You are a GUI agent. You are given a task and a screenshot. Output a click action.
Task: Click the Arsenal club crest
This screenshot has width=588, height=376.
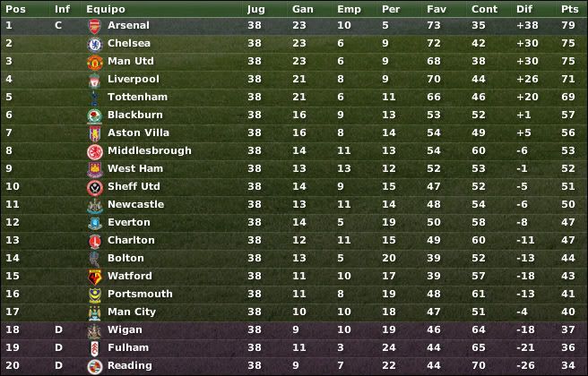(94, 26)
